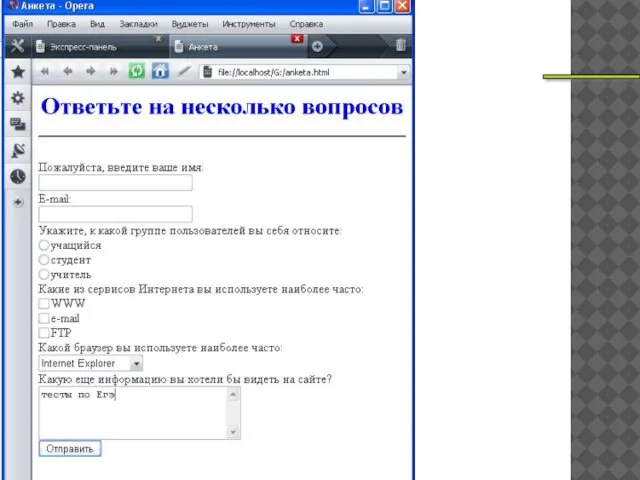Open the Инструменты menu
The image size is (640, 480).
pyautogui.click(x=249, y=23)
